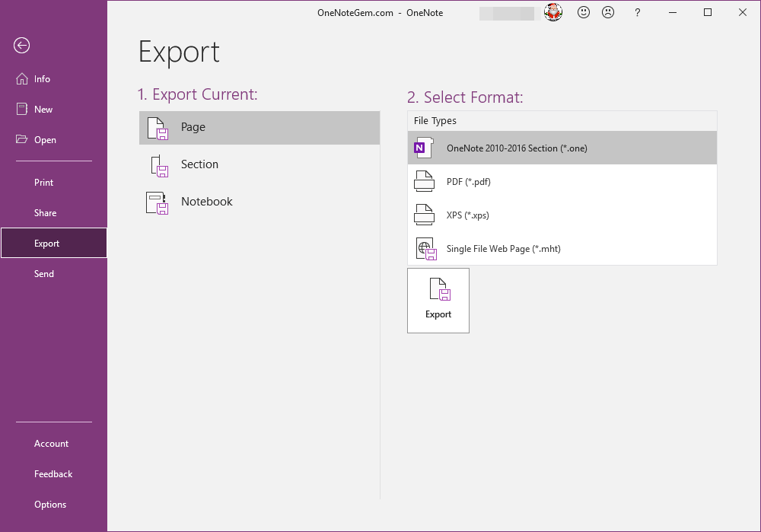Click the person icon next to the smiley

tap(607, 12)
